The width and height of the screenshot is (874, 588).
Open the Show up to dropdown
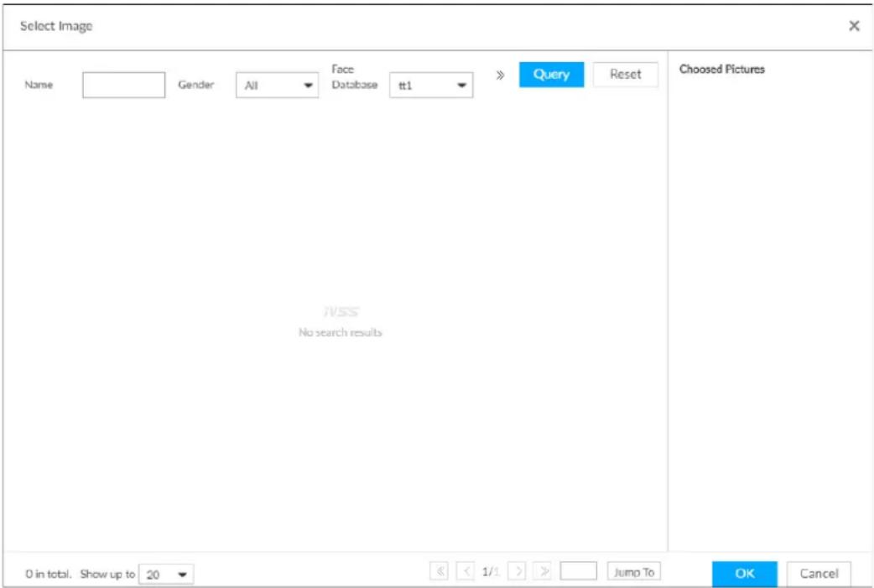point(166,574)
